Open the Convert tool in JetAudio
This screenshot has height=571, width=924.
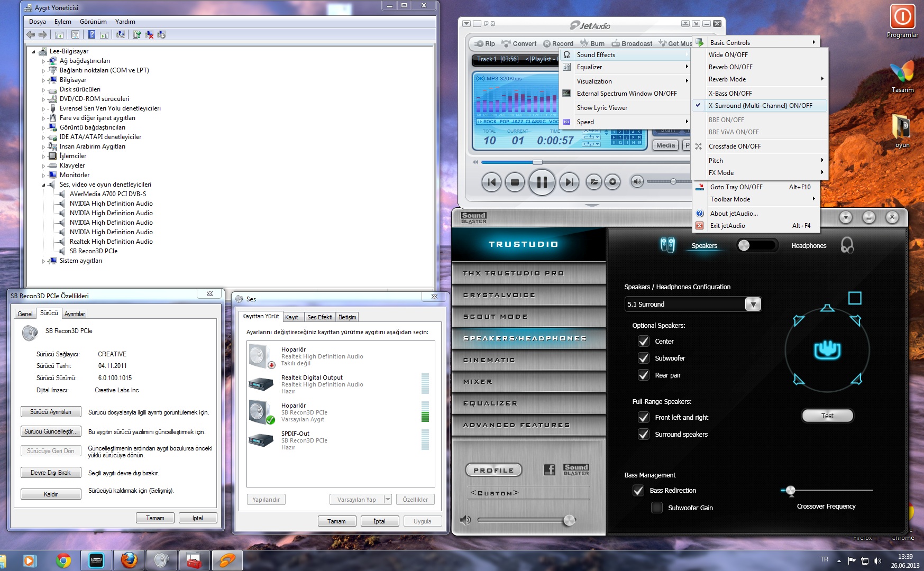point(519,43)
